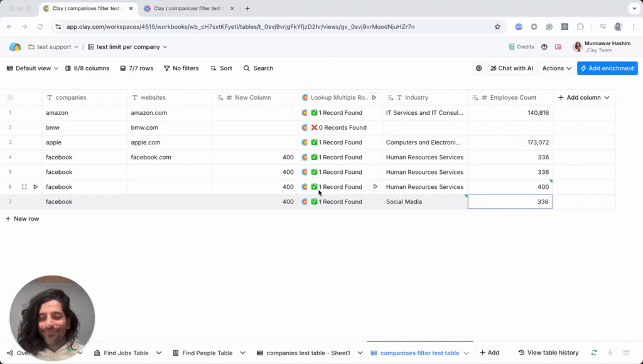Expand row 6 with the expand icon
The image size is (643, 364).
pos(24,187)
